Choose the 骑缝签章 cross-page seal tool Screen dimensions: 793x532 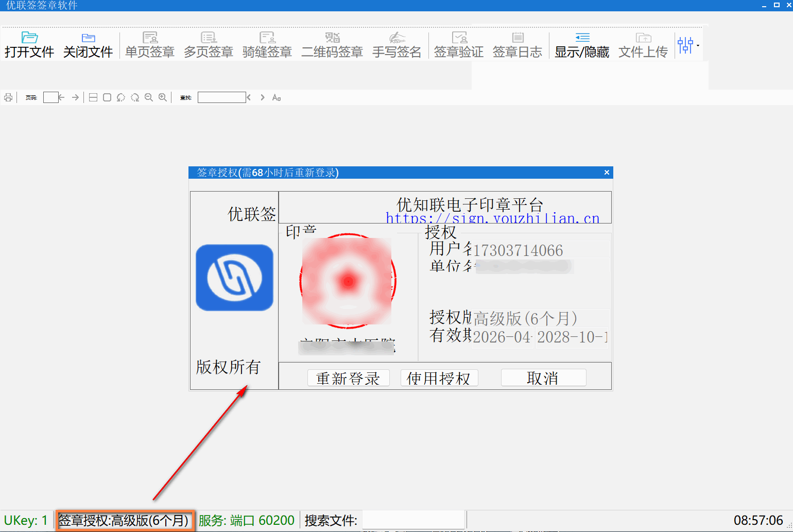tap(267, 44)
